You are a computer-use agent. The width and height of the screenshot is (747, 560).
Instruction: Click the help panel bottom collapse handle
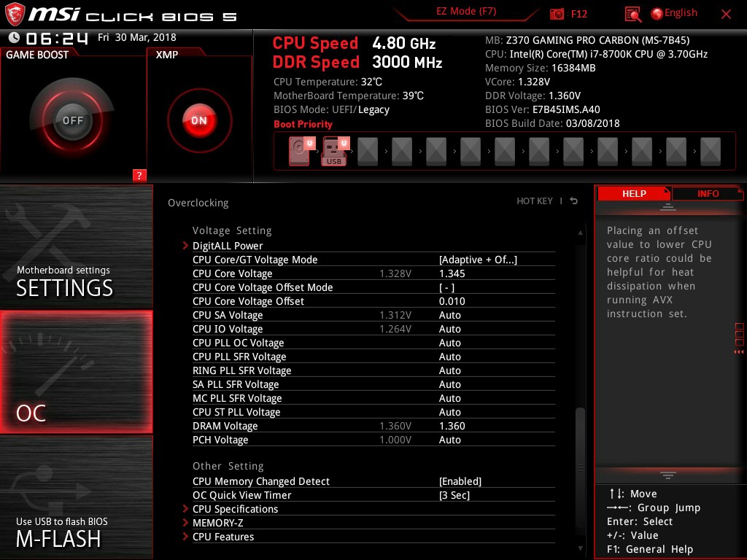(667, 475)
